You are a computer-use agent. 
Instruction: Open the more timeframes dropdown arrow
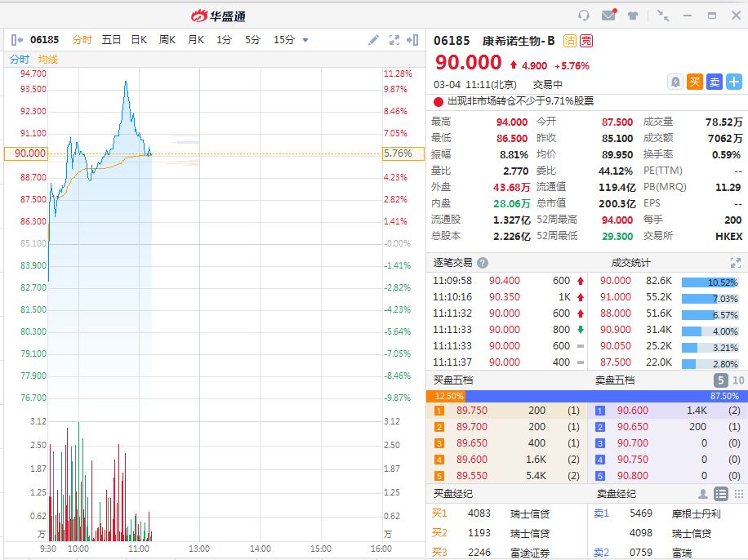click(305, 40)
